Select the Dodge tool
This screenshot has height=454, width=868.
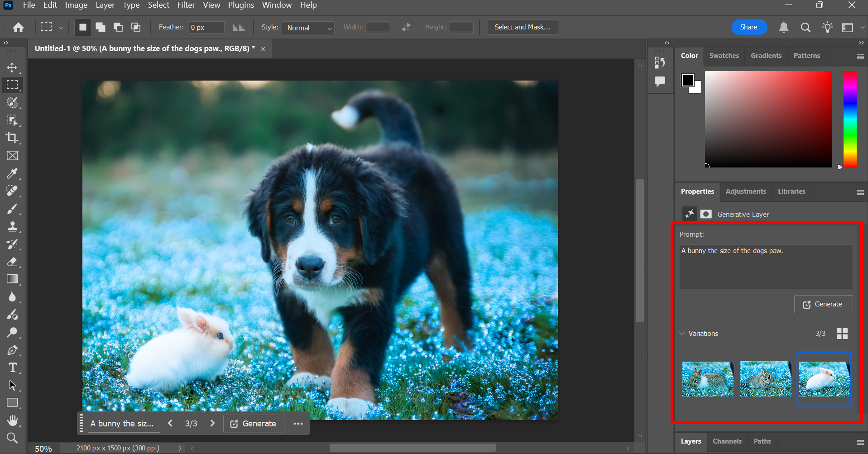click(x=12, y=332)
